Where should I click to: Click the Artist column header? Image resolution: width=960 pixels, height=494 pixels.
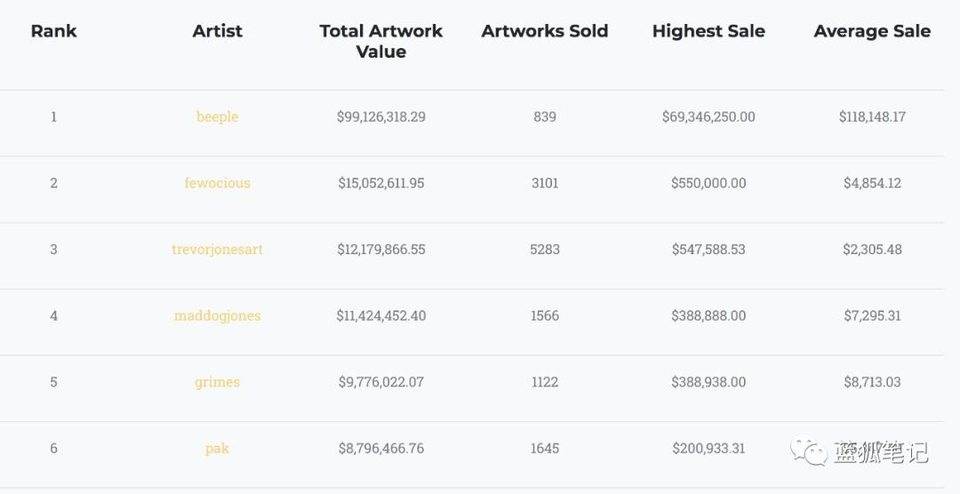(217, 31)
